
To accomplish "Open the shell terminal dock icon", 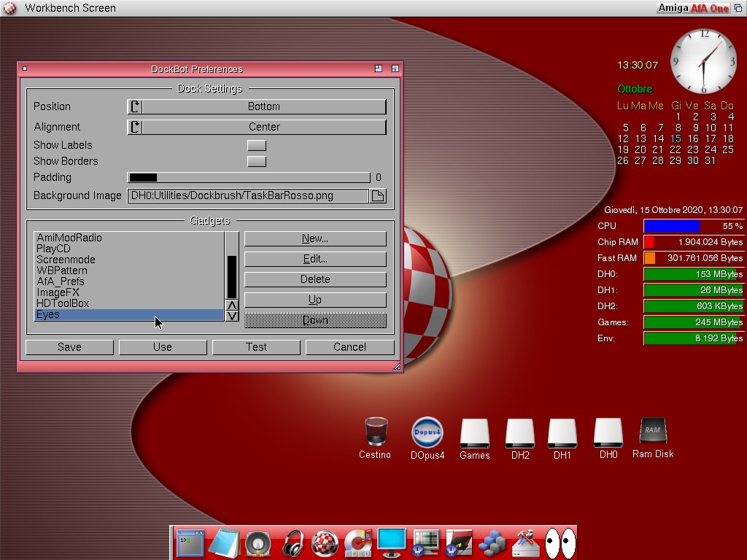I will (x=190, y=543).
